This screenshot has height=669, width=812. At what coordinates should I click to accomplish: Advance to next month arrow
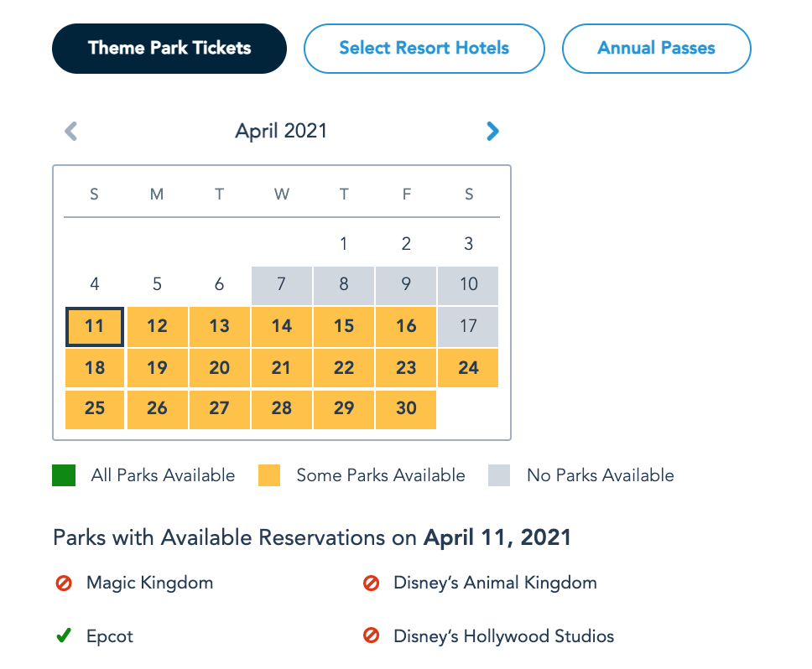tap(492, 132)
